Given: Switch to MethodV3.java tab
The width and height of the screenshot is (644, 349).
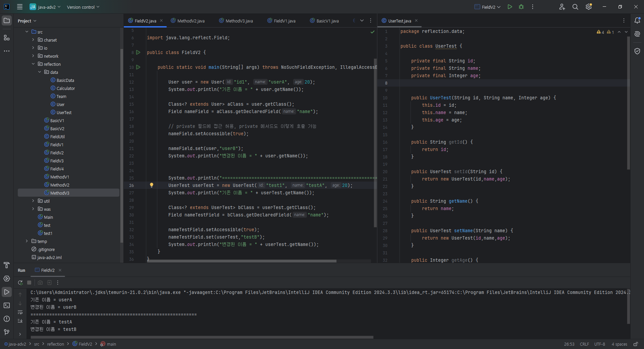Looking at the screenshot, I should [236, 21].
